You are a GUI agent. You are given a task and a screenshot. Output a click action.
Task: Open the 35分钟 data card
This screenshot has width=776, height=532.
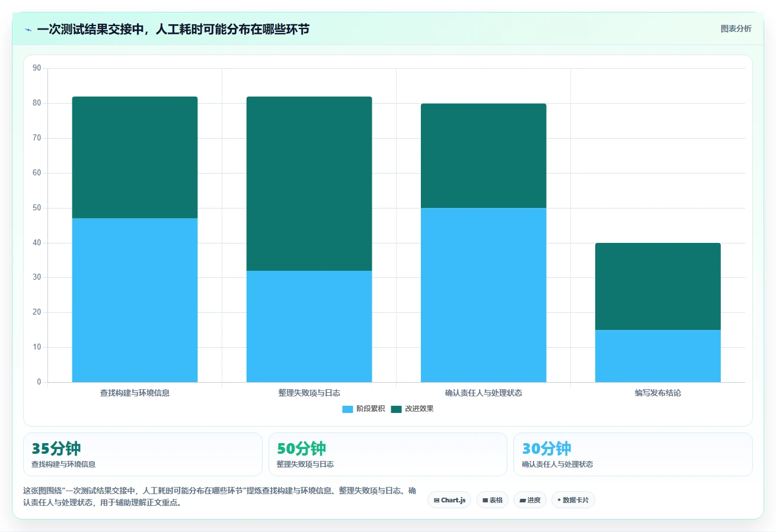tap(142, 454)
